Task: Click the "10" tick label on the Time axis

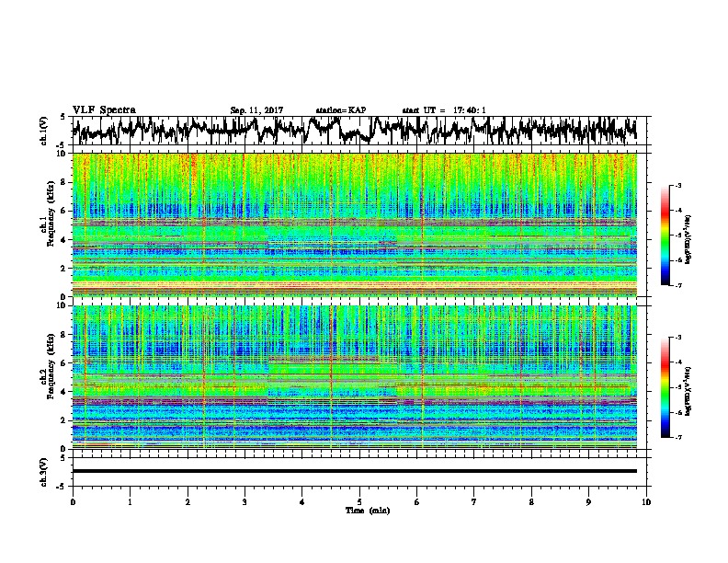Action: point(646,502)
